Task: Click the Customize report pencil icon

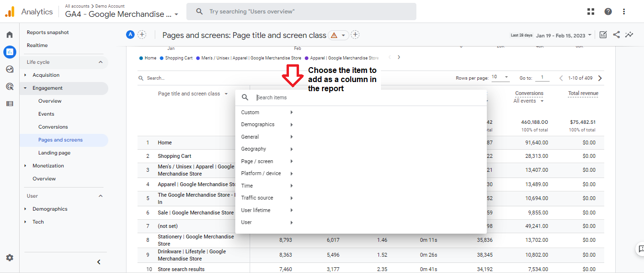Action: click(603, 35)
